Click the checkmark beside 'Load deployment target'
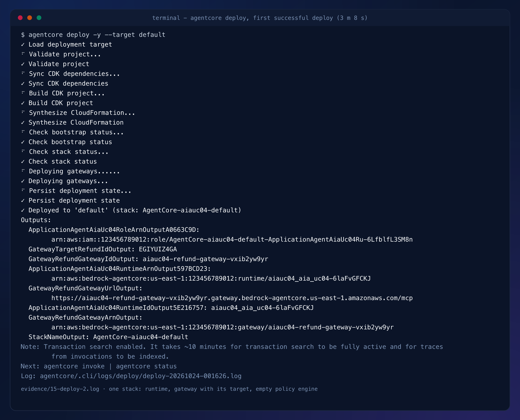 tap(23, 45)
